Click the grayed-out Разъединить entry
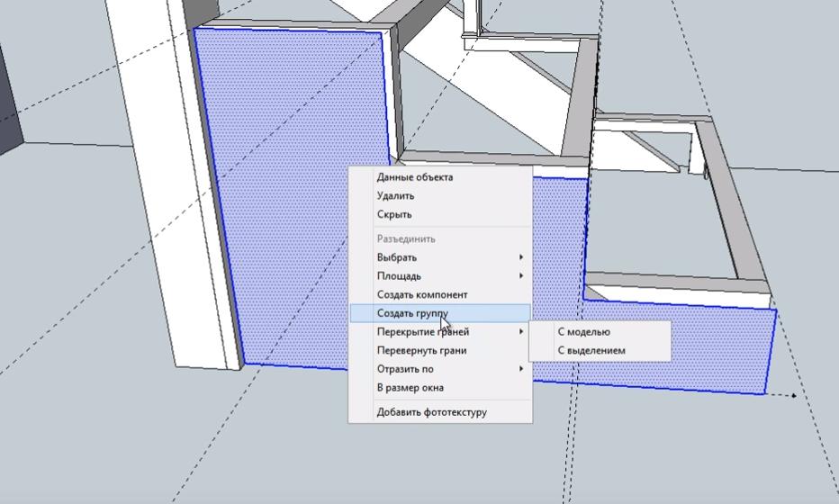The image size is (839, 504). [x=406, y=239]
